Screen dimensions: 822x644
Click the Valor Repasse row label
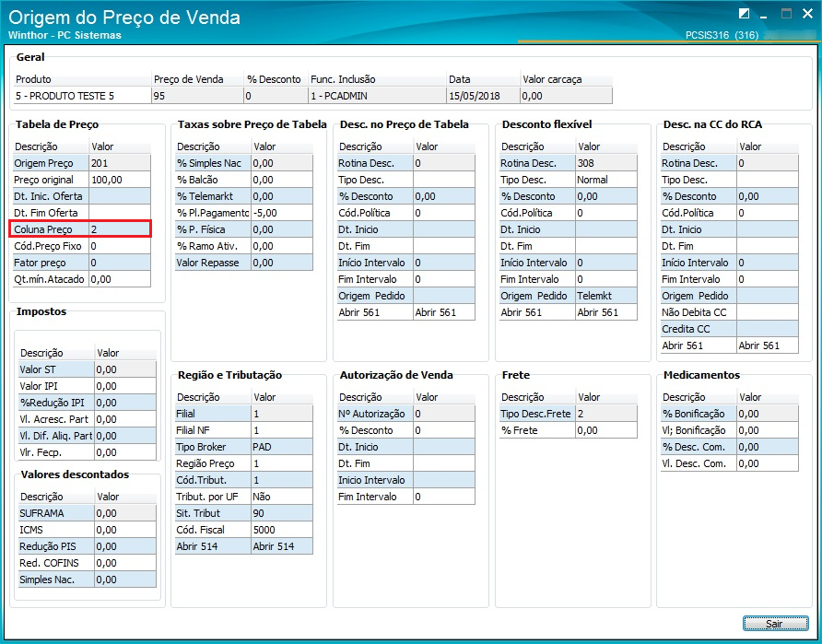pyautogui.click(x=213, y=263)
